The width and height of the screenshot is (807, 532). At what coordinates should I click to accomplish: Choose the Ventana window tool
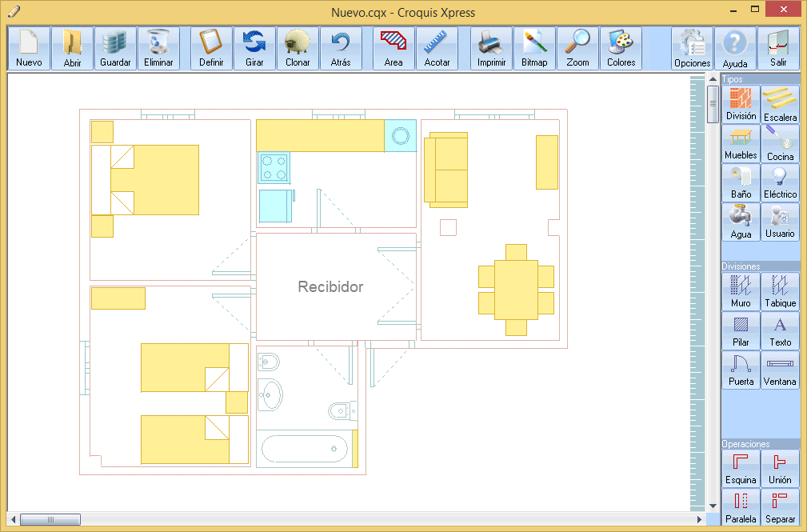pos(780,370)
